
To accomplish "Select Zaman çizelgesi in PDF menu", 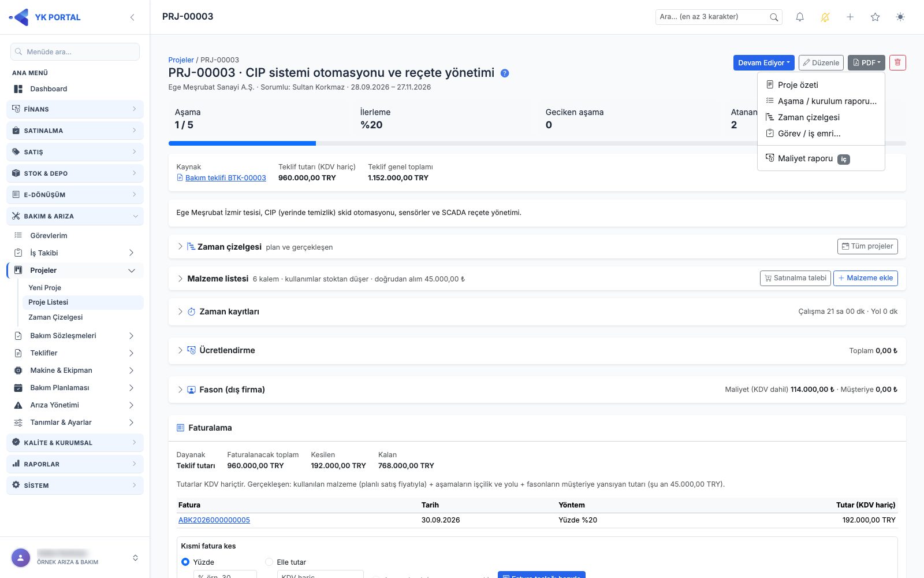I will 821,117.
